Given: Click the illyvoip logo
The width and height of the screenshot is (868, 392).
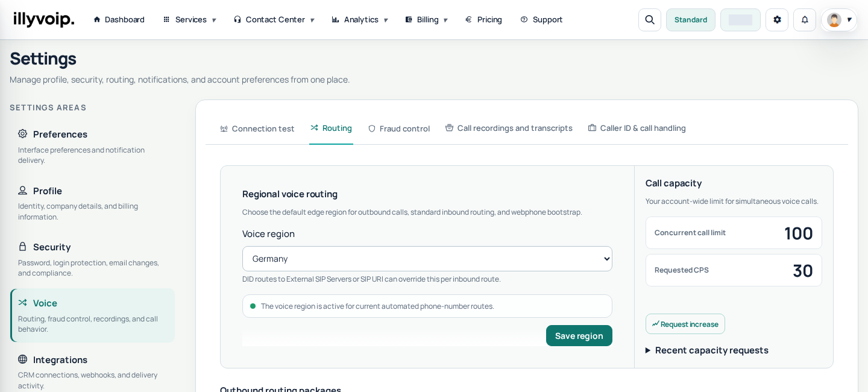Looking at the screenshot, I should 44,19.
